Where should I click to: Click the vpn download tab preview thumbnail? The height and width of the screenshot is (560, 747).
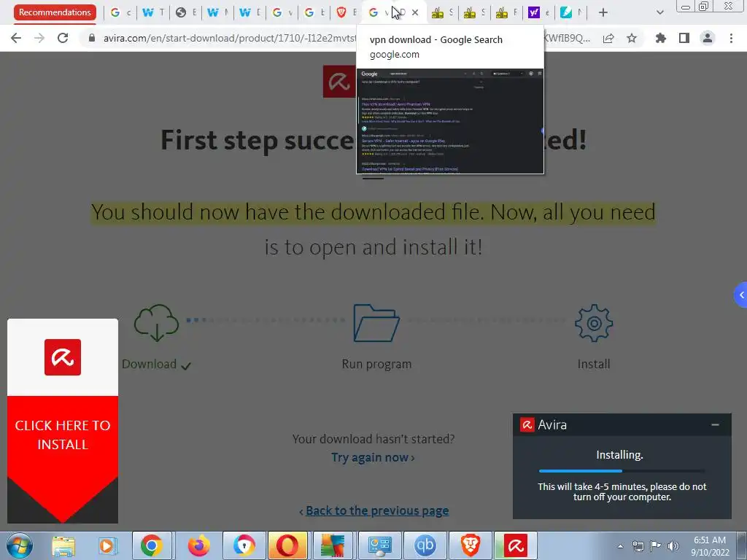coord(449,121)
